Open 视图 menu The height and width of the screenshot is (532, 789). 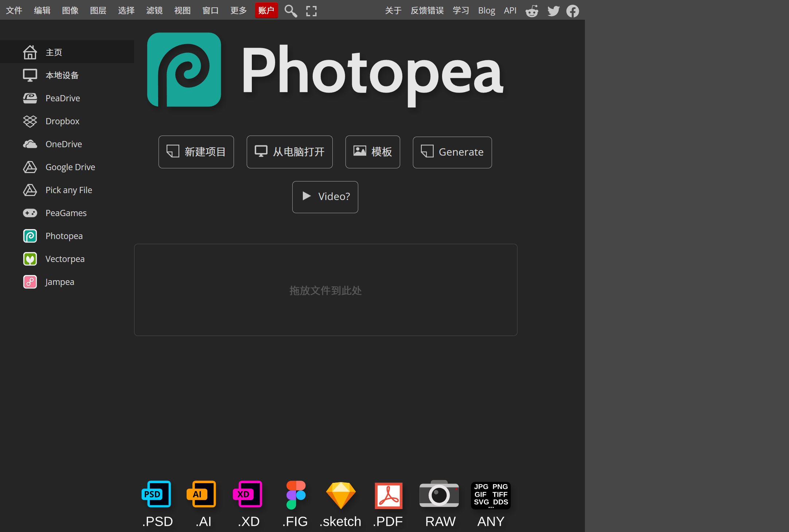[x=183, y=10]
